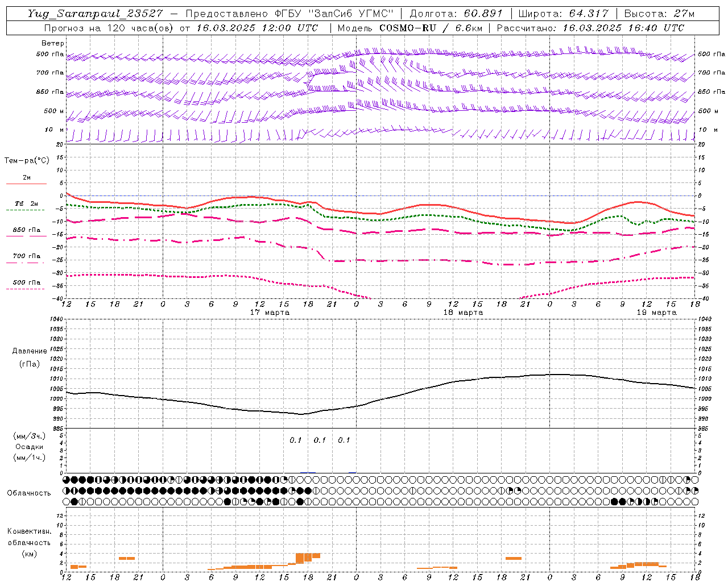Select the Конвективн. convective cloud label
The width and height of the screenshot is (728, 582).
click(30, 531)
